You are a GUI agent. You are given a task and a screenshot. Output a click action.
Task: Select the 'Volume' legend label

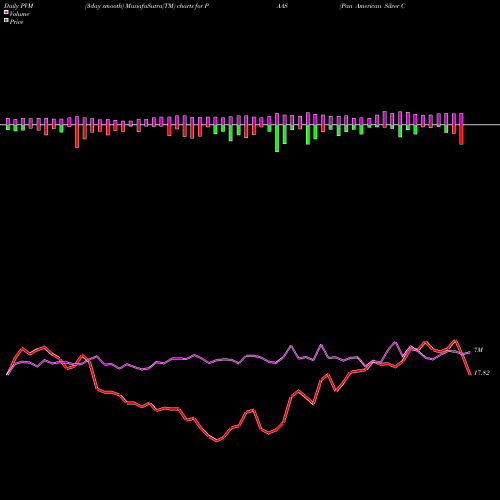19,14
